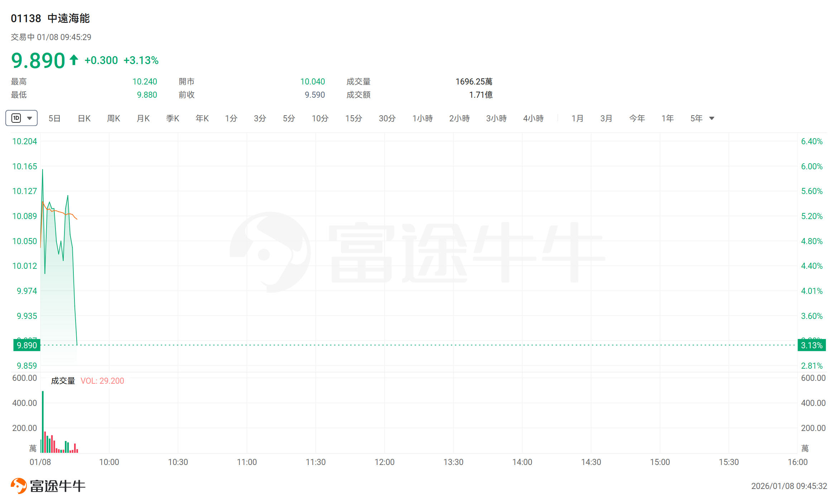The height and width of the screenshot is (504, 838).
Task: Click the tallest green opening volume bar
Action: coord(43,422)
